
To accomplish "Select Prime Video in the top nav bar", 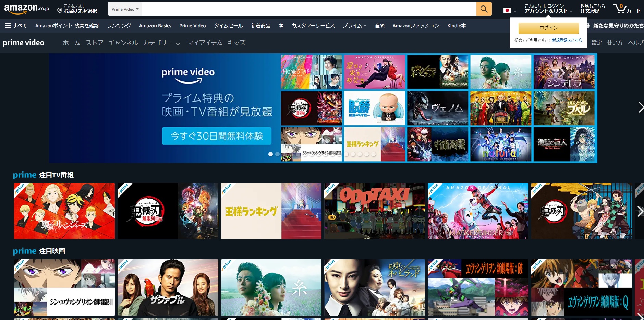I will [192, 26].
